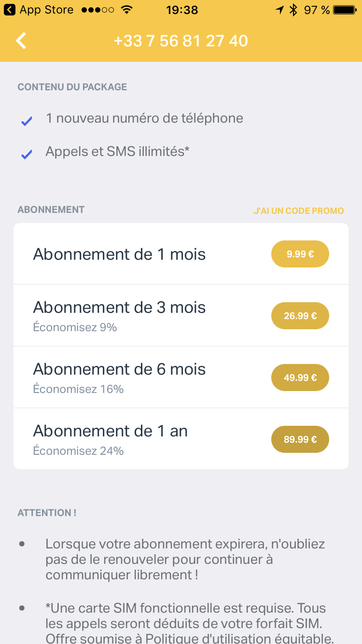Tap the 19:38 clock in status bar
This screenshot has width=362, height=644.
181,10
